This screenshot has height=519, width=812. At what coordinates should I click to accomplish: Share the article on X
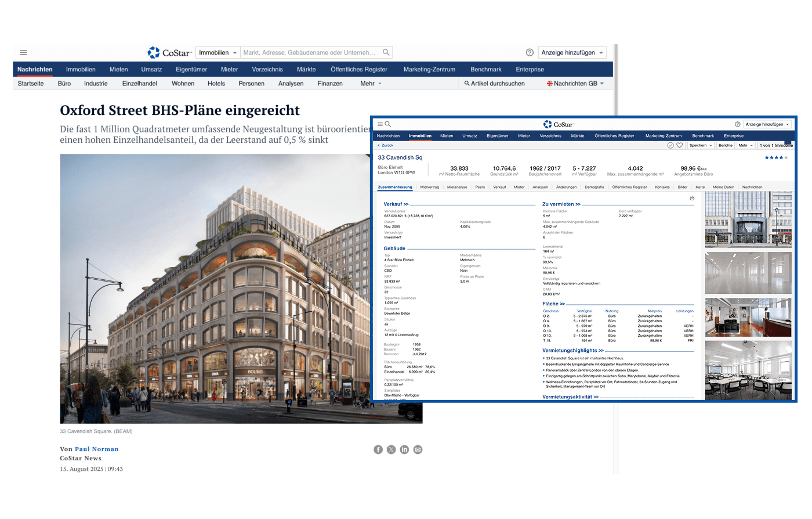391,449
